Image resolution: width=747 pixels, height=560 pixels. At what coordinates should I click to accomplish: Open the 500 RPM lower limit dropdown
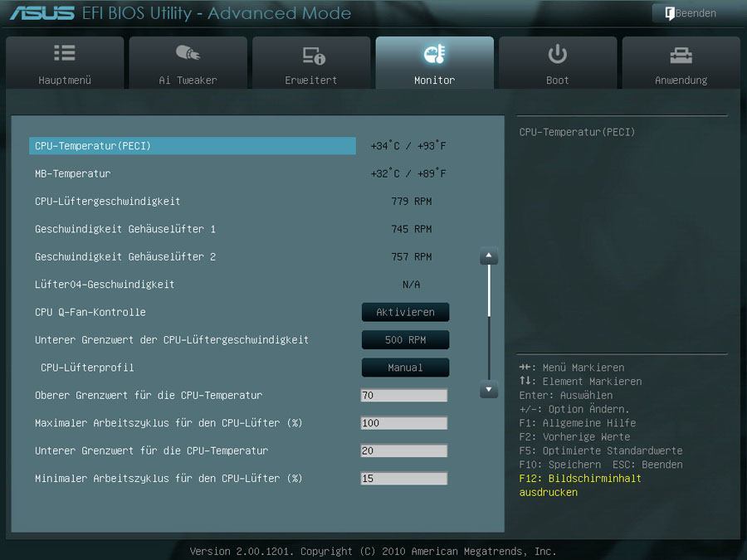click(405, 339)
